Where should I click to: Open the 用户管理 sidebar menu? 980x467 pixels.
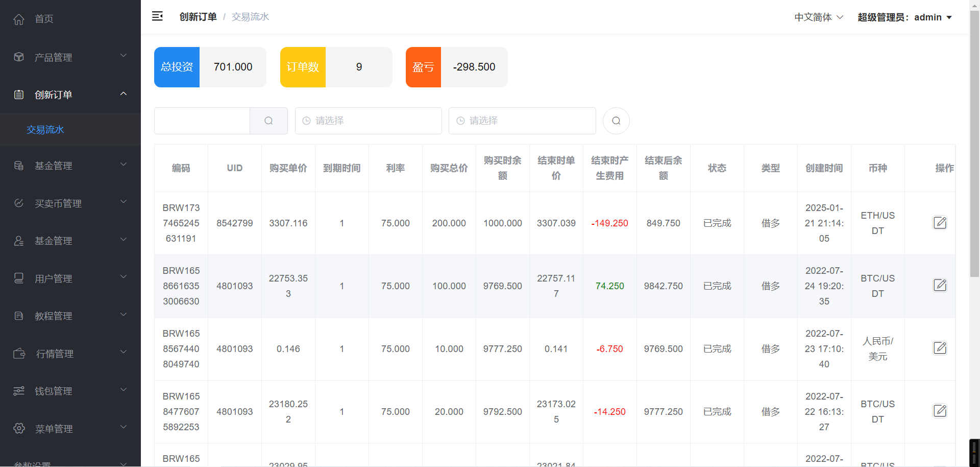click(70, 278)
